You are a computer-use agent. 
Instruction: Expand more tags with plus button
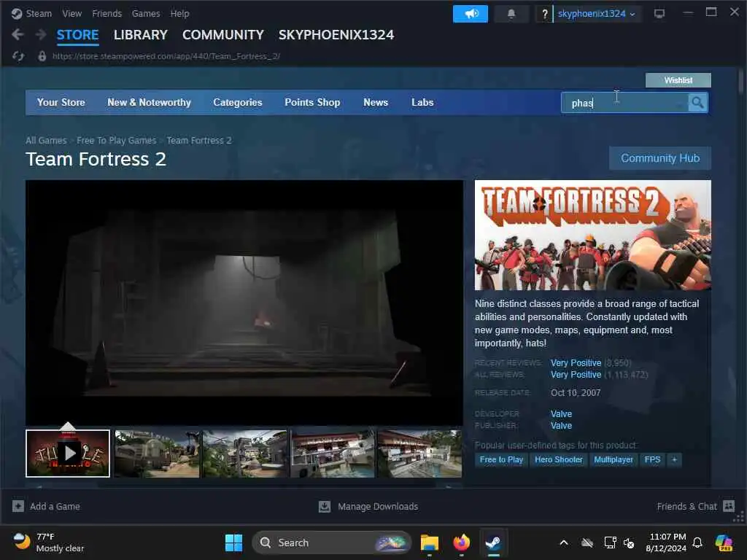pos(674,459)
